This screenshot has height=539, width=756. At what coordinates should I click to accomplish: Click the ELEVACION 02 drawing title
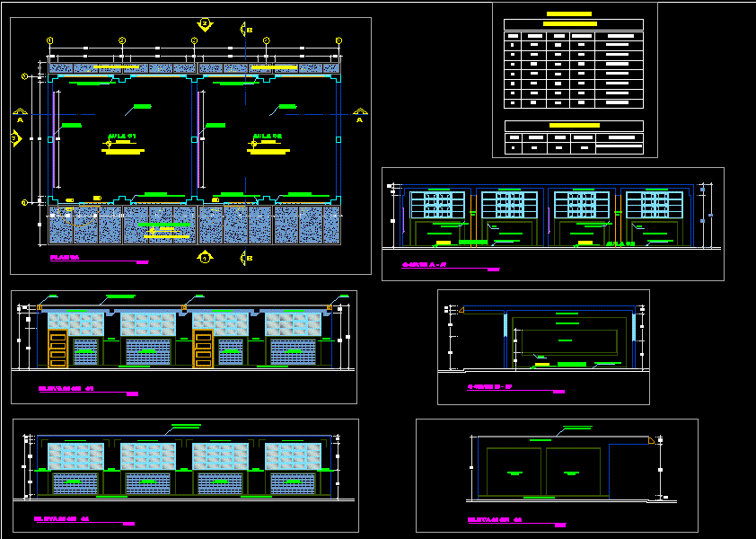pos(62,518)
